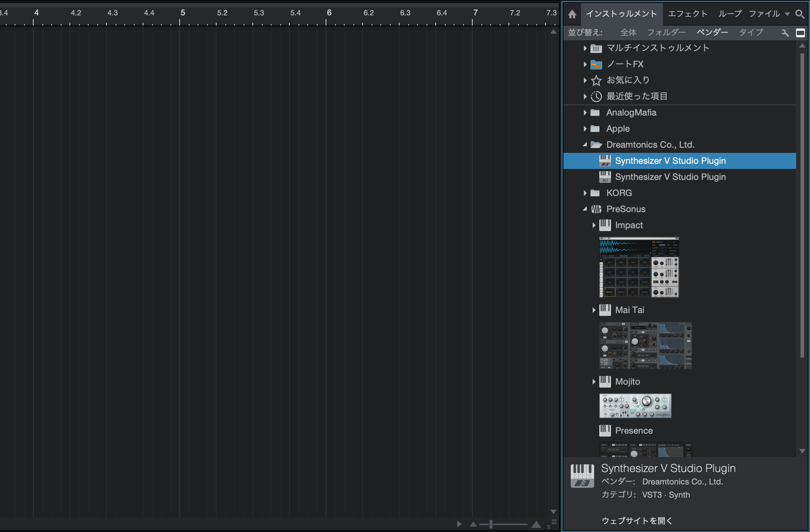Click small triangle zoom-out button

473,524
